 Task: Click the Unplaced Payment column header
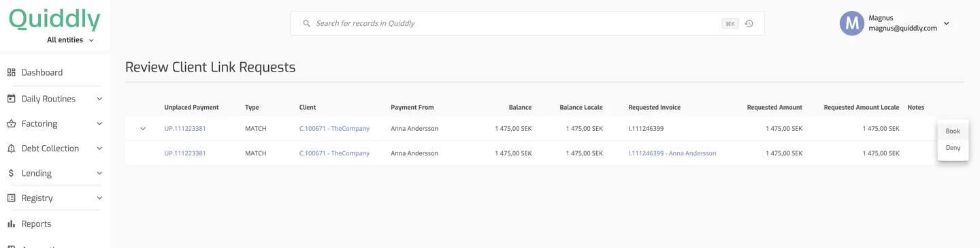(191, 108)
